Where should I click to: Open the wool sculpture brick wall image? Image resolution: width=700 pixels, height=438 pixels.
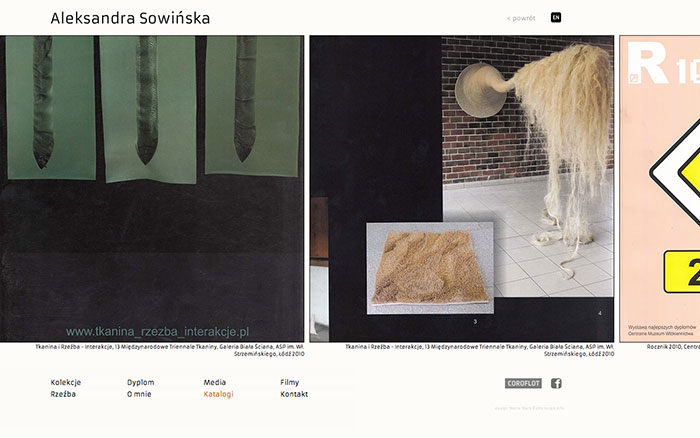pos(462,188)
